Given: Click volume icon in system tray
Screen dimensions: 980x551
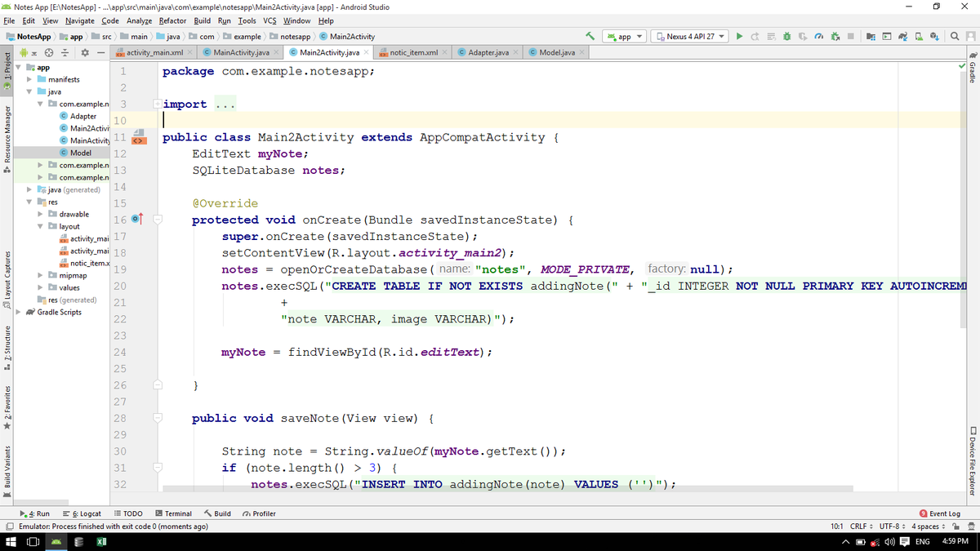Looking at the screenshot, I should pyautogui.click(x=890, y=542).
